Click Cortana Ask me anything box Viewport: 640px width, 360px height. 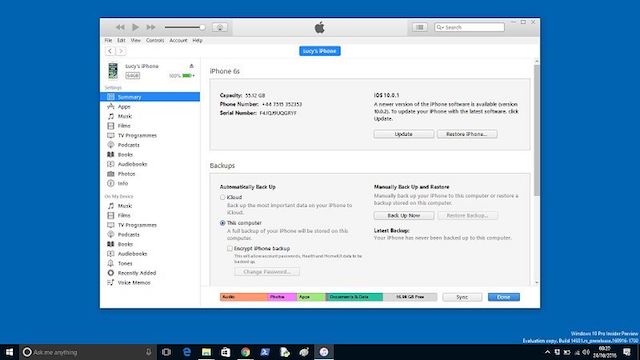[x=88, y=352]
